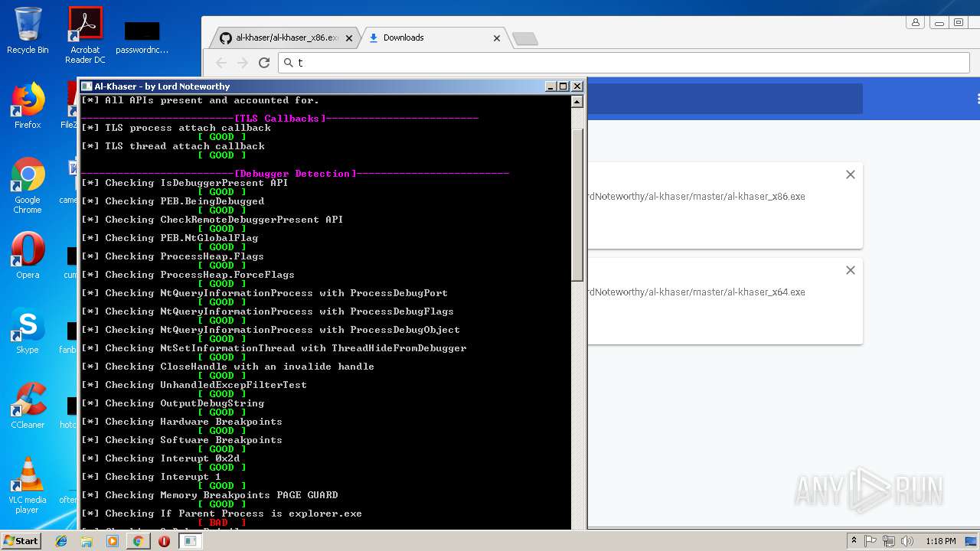The image size is (980, 551).
Task: Click the 'Checking OutputDebugString' line
Action: [172, 403]
